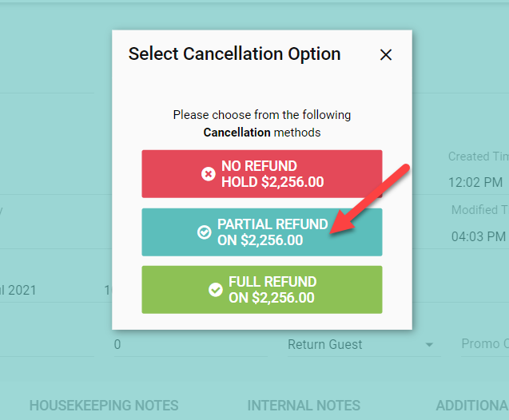Click the bold Cancellation word in instructions
The height and width of the screenshot is (420, 509).
point(233,132)
